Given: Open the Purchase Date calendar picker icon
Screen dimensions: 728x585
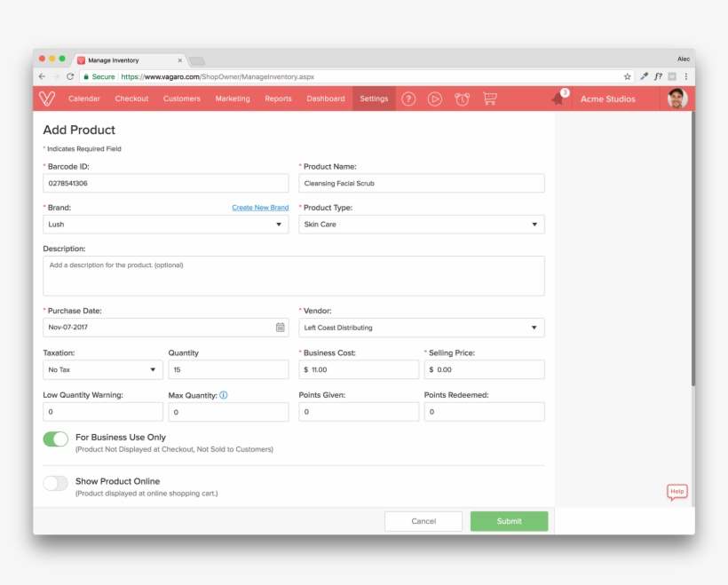Looking at the screenshot, I should coord(280,328).
